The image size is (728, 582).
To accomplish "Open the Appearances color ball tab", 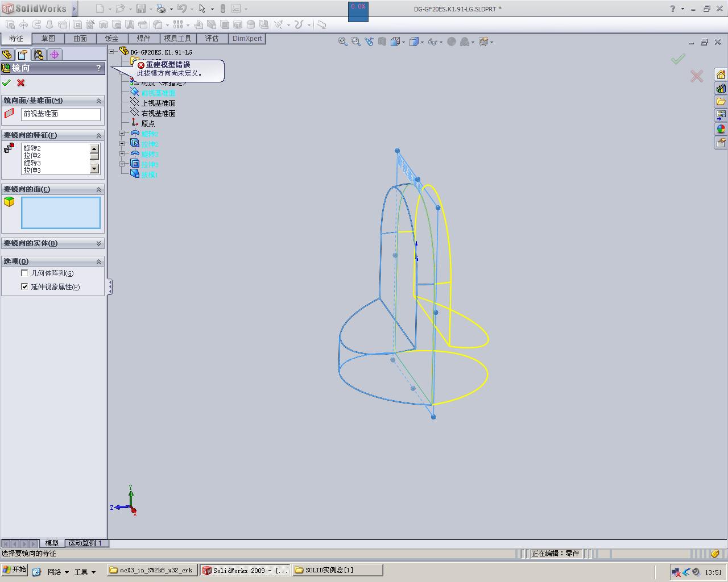I will point(721,129).
